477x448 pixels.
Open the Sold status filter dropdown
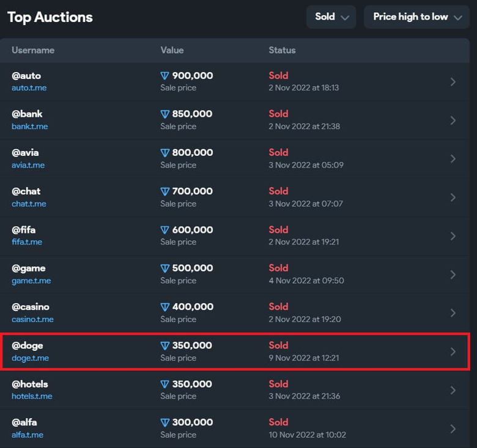tap(331, 17)
